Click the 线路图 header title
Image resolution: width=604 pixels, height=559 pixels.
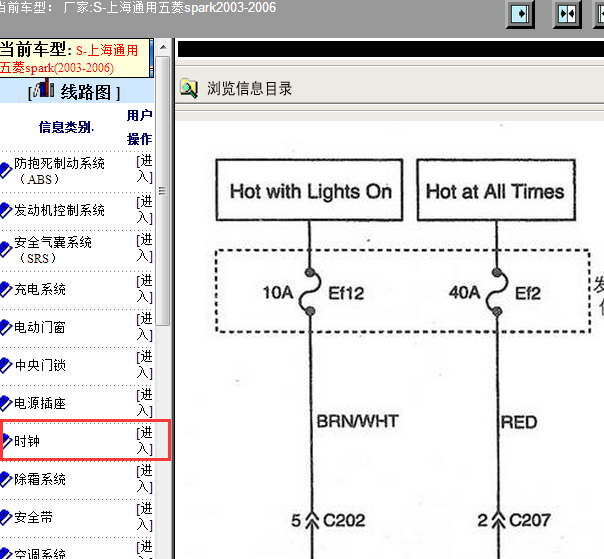[x=85, y=92]
